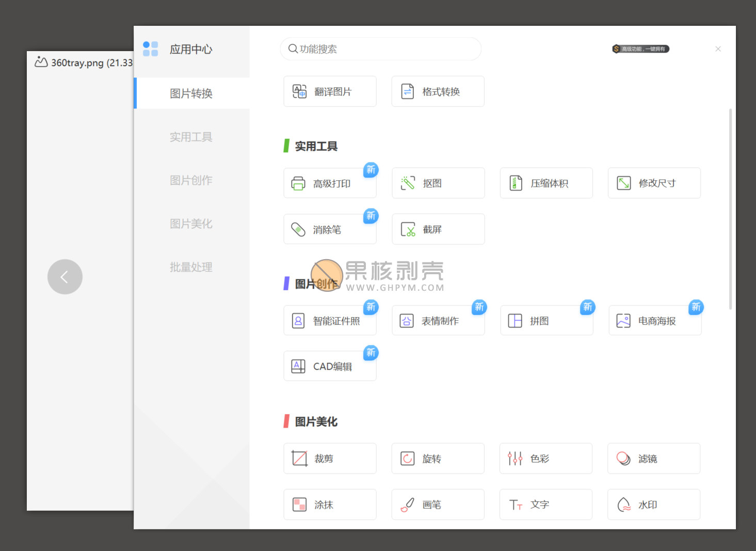The image size is (756, 551).
Task: Click the 应用中心 title text
Action: (191, 49)
